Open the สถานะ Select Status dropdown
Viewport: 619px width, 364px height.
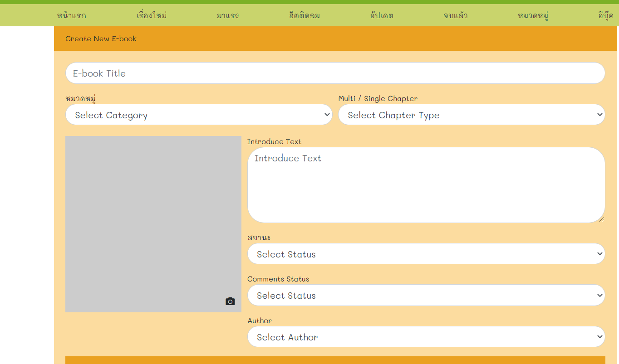(x=426, y=254)
